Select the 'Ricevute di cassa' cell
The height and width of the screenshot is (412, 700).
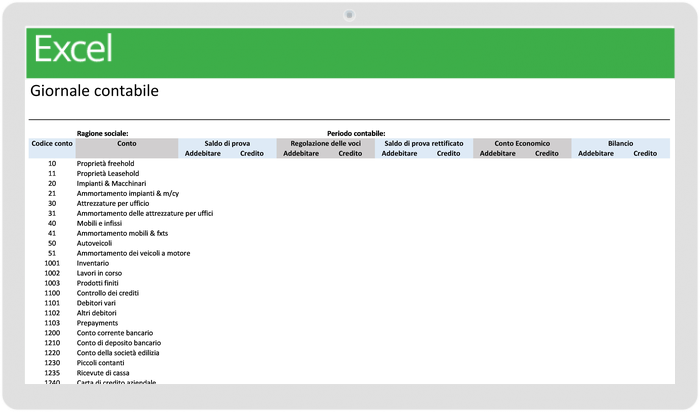pos(103,373)
